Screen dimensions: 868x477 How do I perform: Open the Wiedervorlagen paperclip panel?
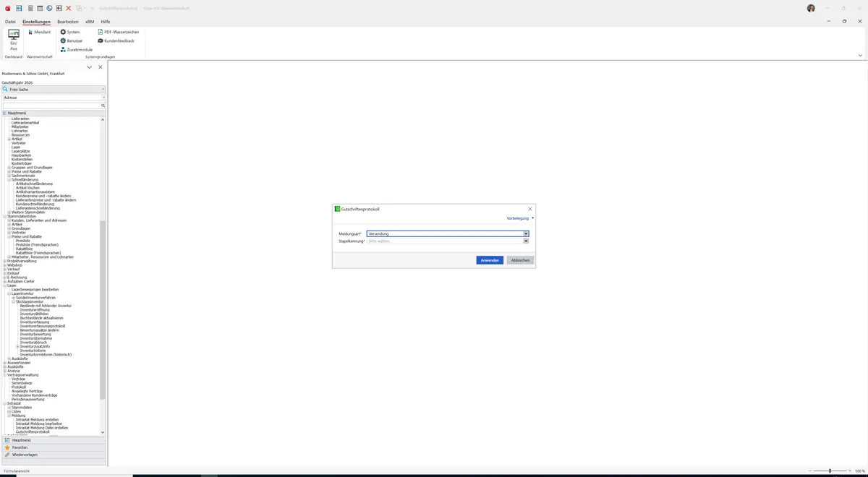(x=54, y=455)
